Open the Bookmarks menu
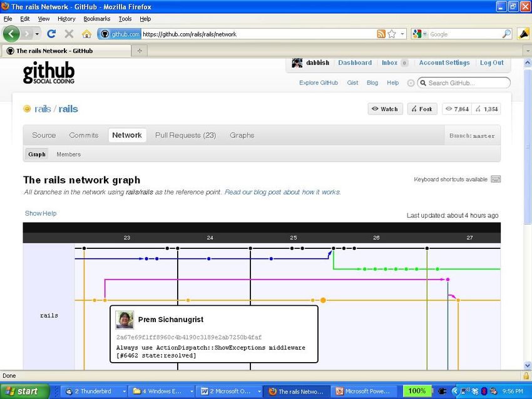Screen dimensions: 532x399 click(x=97, y=19)
